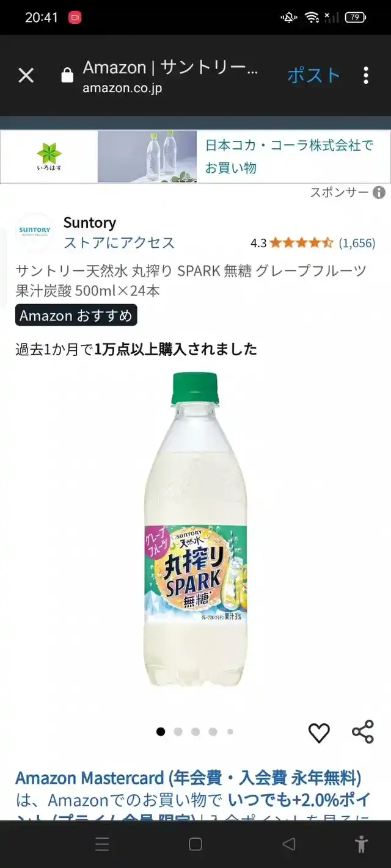Tap the ポスト link in header

313,75
